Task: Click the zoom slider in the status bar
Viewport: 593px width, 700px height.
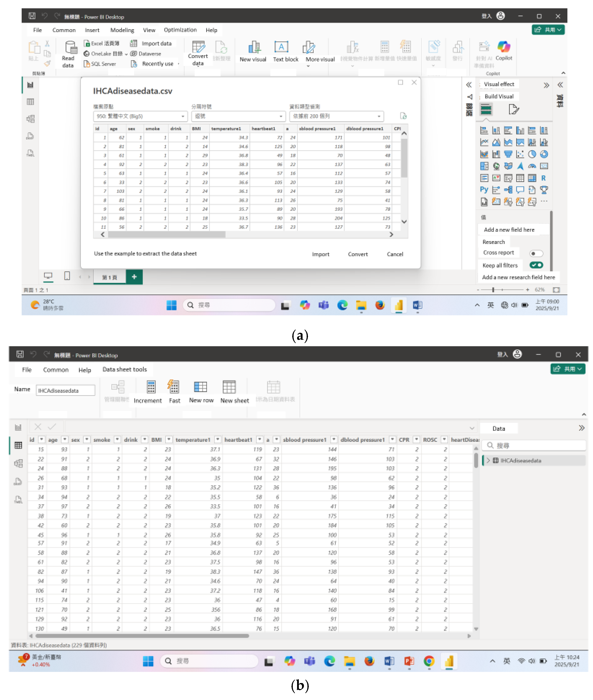Action: (493, 290)
